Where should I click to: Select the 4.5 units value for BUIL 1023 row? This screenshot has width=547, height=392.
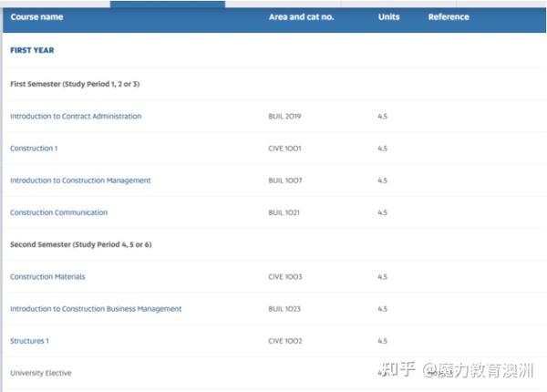382,309
